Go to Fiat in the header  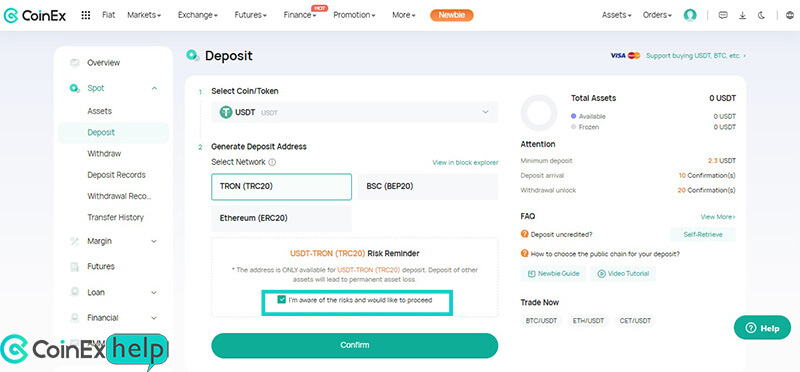pyautogui.click(x=108, y=15)
